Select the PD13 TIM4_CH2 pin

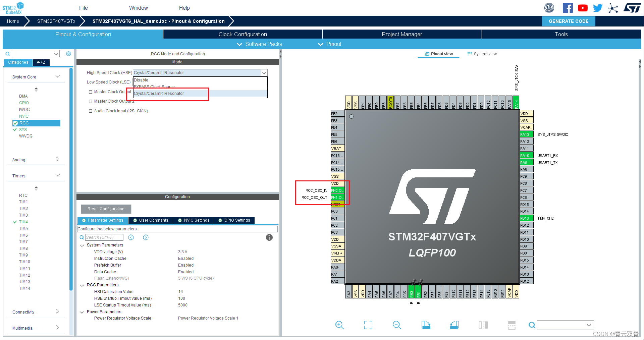pos(526,218)
